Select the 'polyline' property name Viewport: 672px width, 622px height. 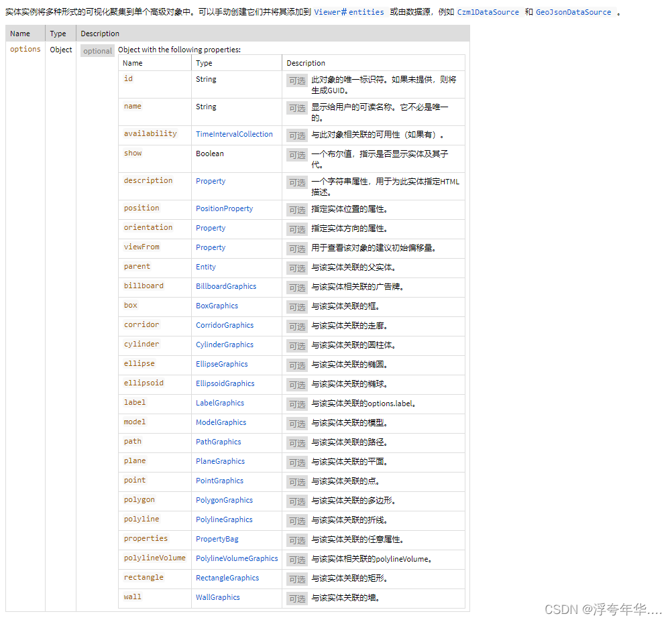coord(142,519)
